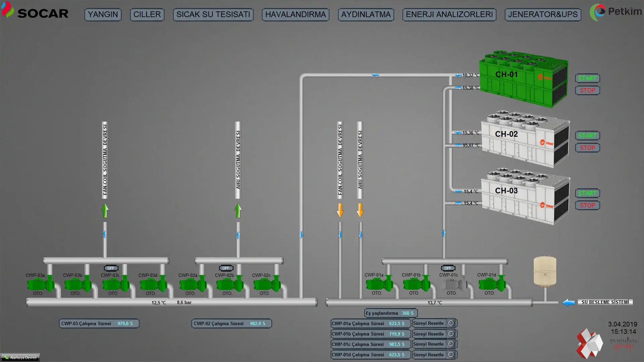Select the CWP-02a pump icon
Image resolution: width=644 pixels, height=362 pixels.
(192, 284)
